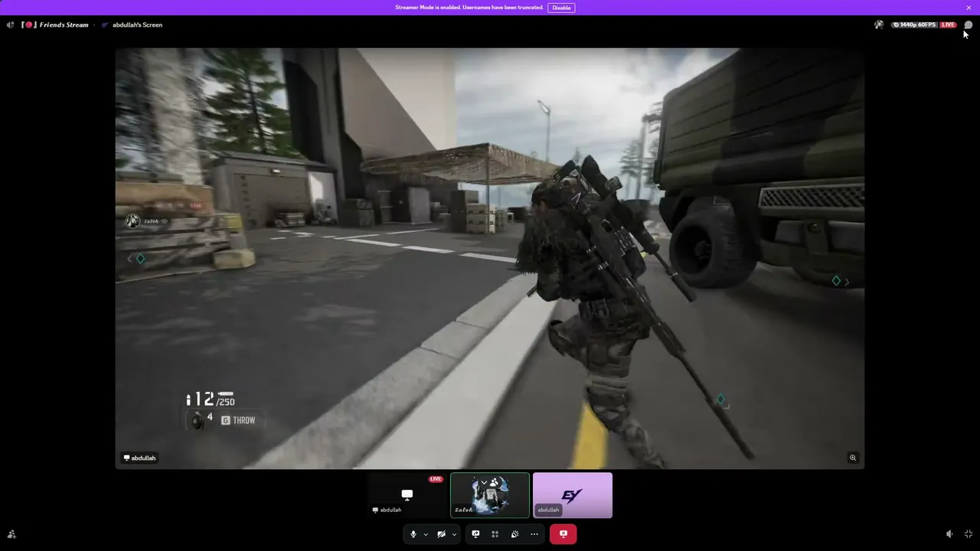
Task: Click the Streamer Mode is enabled message
Action: (x=469, y=8)
